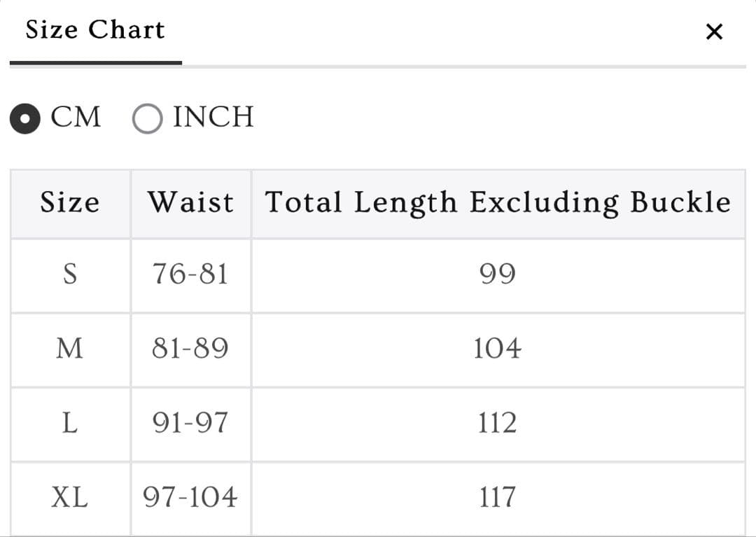This screenshot has width=756, height=537.
Task: Click the 91-97 waist cell
Action: click(190, 423)
